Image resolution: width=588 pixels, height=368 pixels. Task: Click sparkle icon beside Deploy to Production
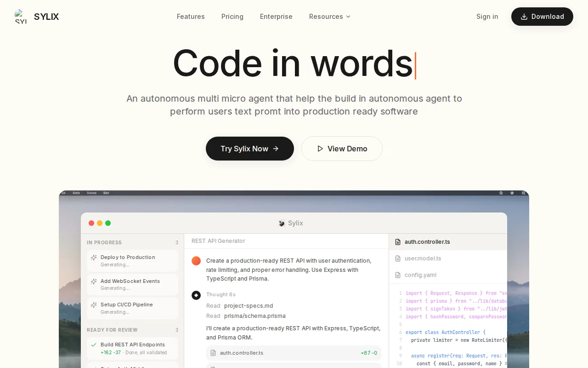[94, 258]
